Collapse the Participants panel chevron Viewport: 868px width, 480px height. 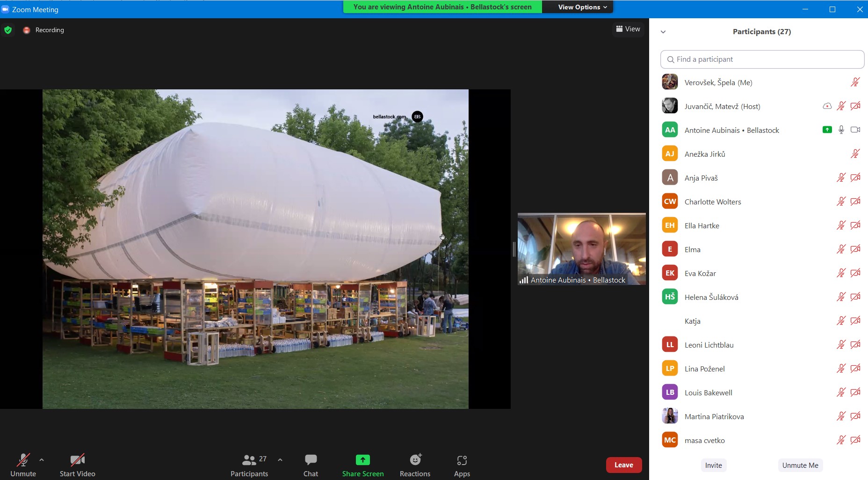663,32
